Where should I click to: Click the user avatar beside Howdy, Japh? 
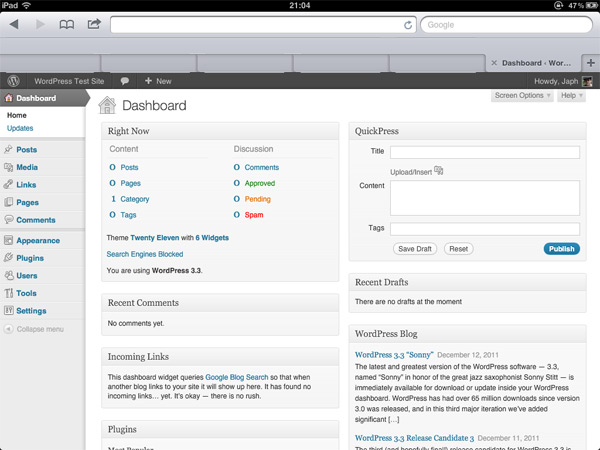coord(587,81)
